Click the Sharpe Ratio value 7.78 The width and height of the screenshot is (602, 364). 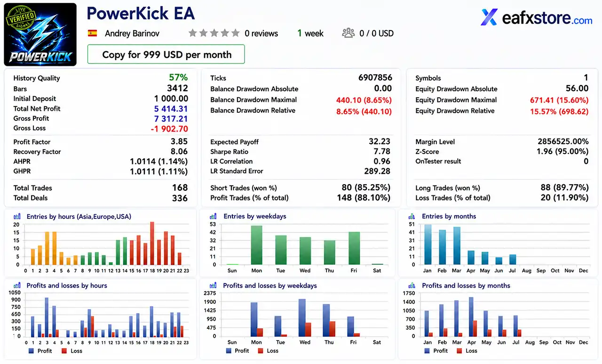[x=382, y=151]
